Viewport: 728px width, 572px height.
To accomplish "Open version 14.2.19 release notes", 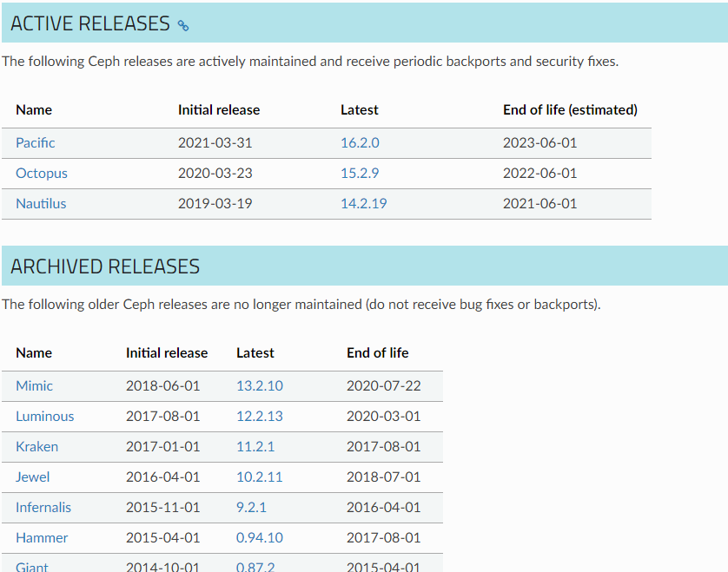I will [363, 204].
